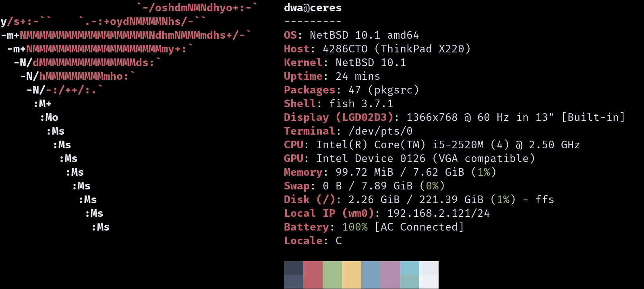Click the top ASCII logo line with oshdmNMNdhyo

(197, 8)
